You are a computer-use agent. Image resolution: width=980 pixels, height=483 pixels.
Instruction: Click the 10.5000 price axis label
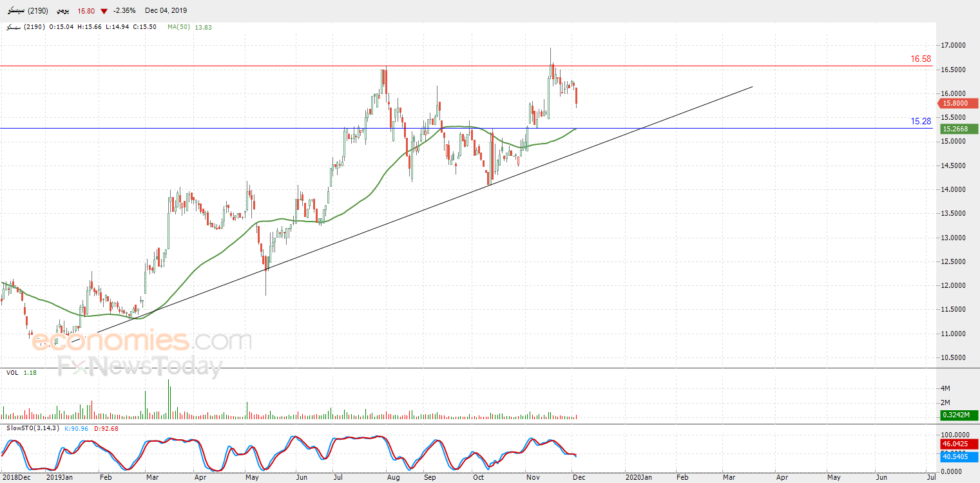pyautogui.click(x=954, y=358)
